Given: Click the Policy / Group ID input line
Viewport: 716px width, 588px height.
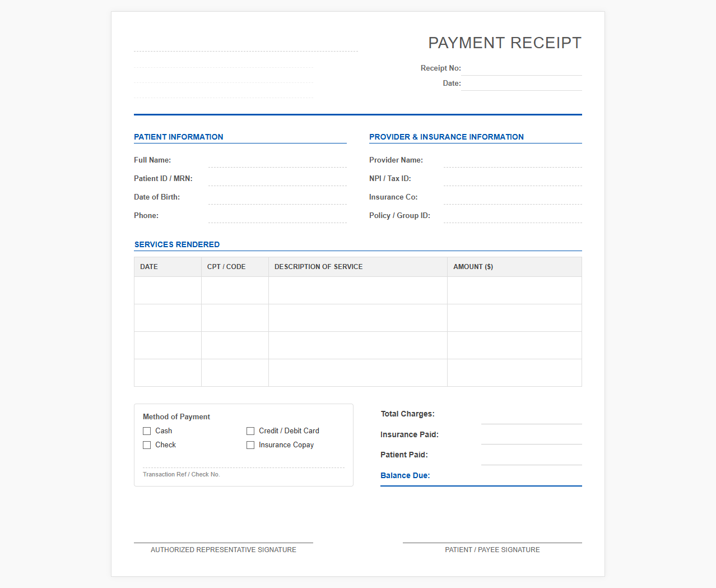Looking at the screenshot, I should point(513,216).
